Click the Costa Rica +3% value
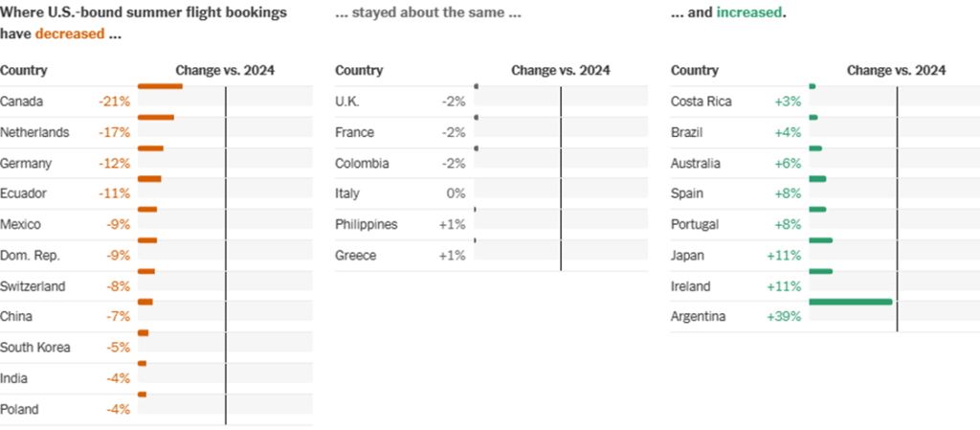 pyautogui.click(x=788, y=102)
